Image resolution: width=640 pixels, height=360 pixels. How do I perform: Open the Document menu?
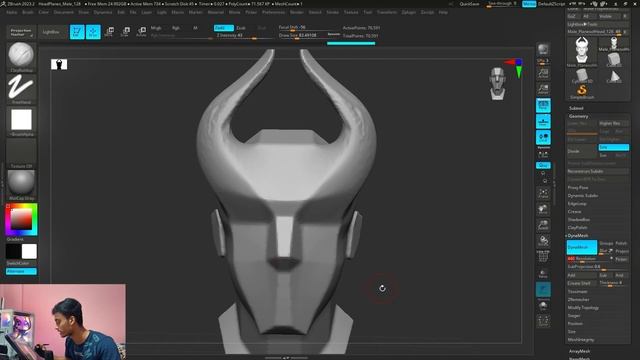pyautogui.click(x=64, y=12)
